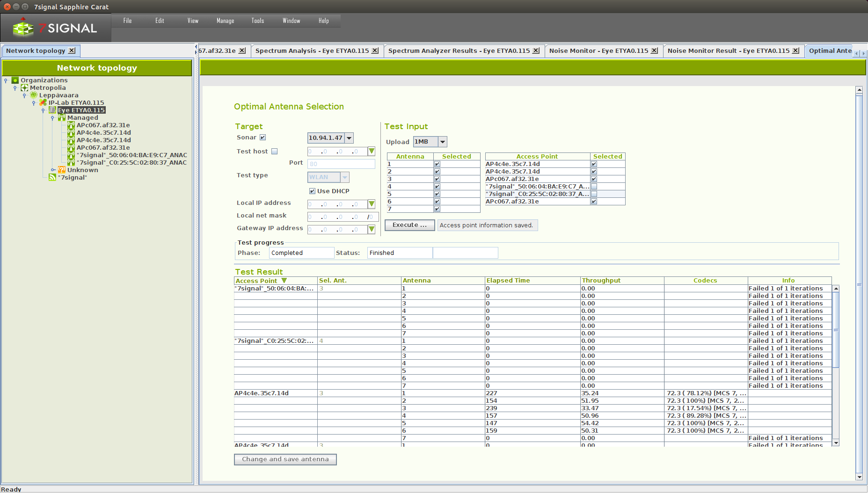Click the Codecs column header

pyautogui.click(x=706, y=281)
